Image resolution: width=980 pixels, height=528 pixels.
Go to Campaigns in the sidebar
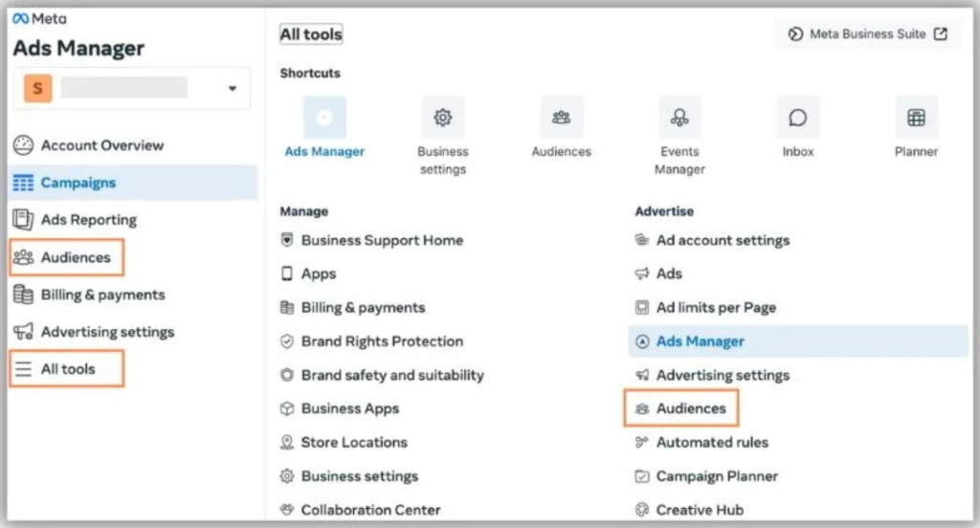click(x=132, y=183)
